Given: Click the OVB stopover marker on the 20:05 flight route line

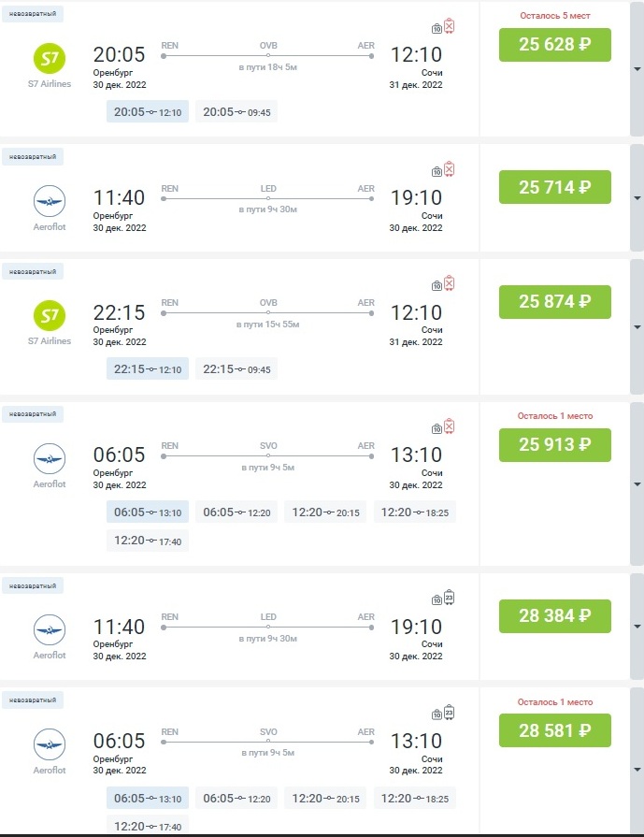Looking at the screenshot, I should click(268, 55).
